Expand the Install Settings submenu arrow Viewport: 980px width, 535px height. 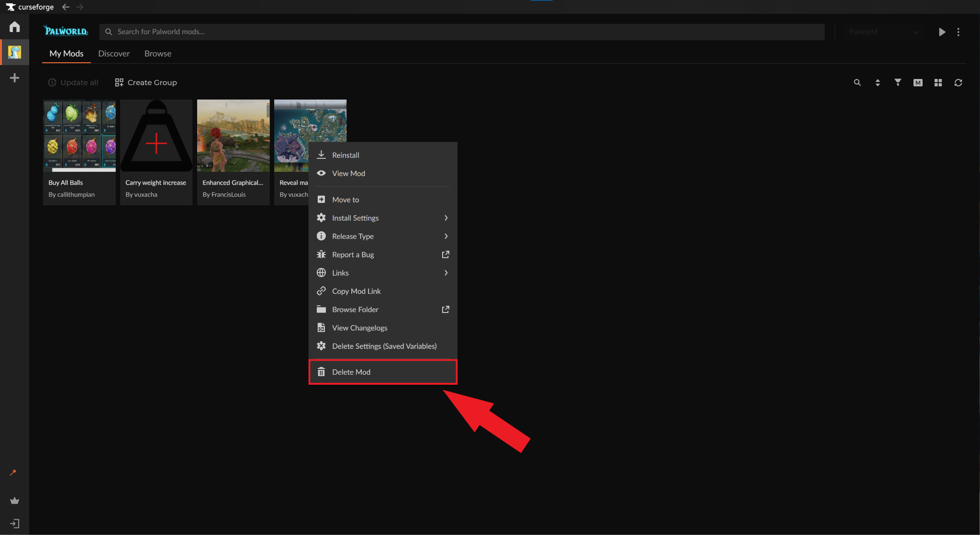point(446,218)
